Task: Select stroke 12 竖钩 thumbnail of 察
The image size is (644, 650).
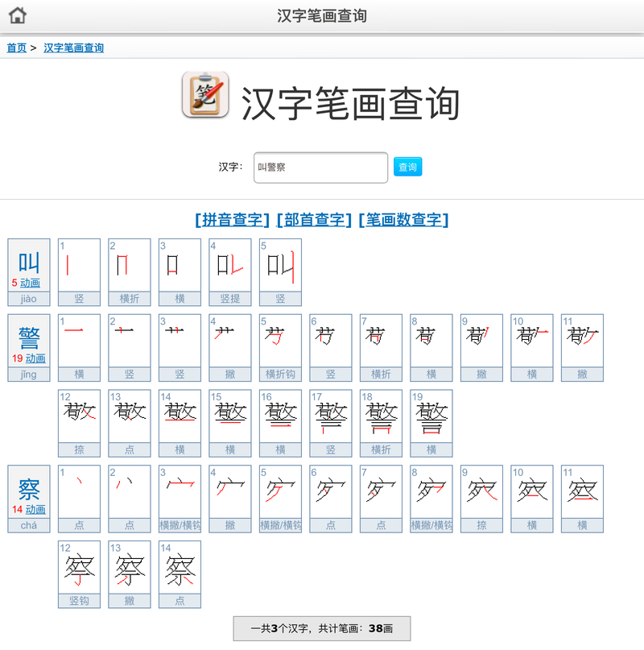Action: tap(79, 569)
